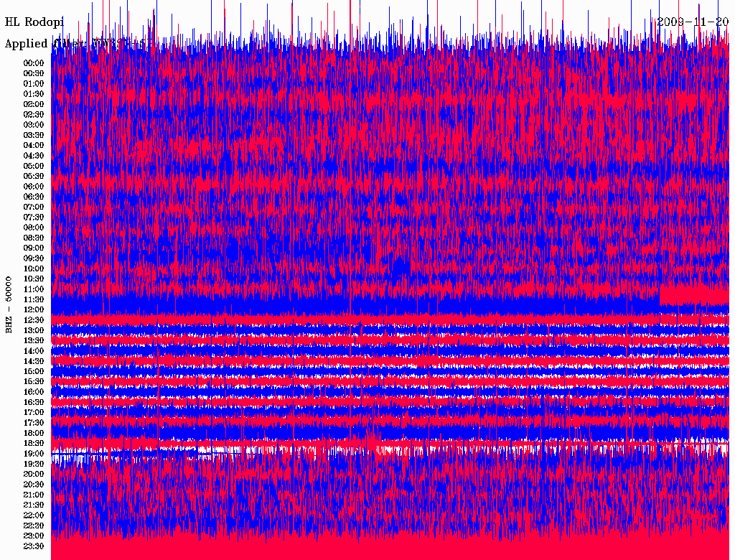The image size is (735, 560).
Task: Select the 20:30 time label
Action: coord(34,484)
